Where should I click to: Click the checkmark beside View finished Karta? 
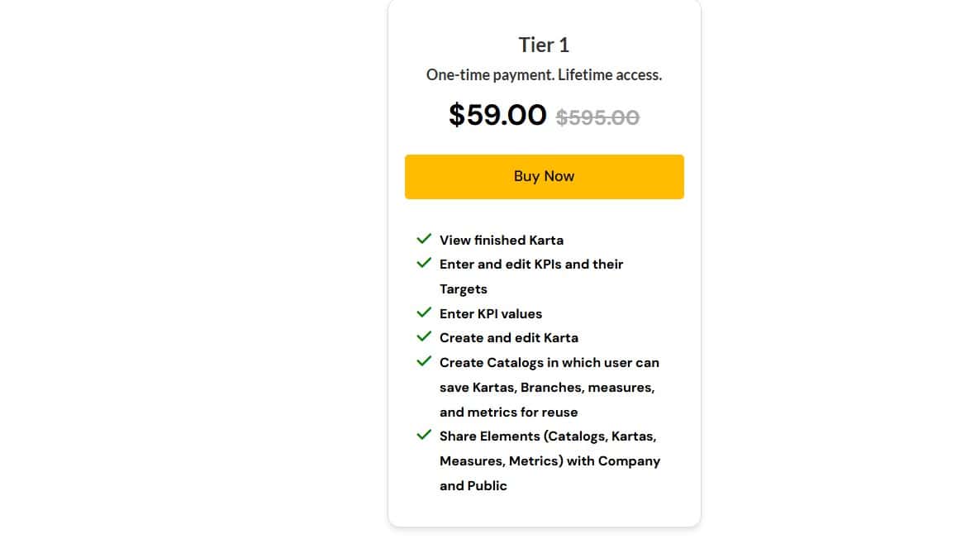(x=424, y=238)
